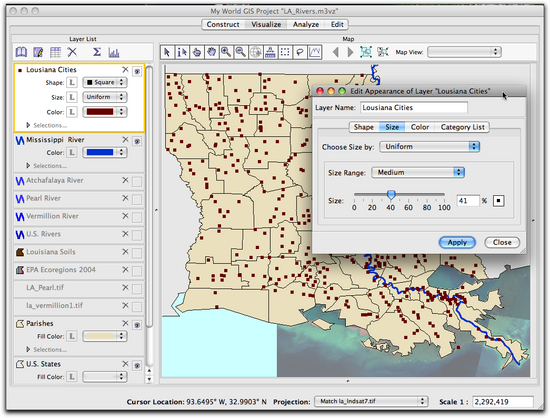Hide the Mississippi River layer

[x=137, y=141]
